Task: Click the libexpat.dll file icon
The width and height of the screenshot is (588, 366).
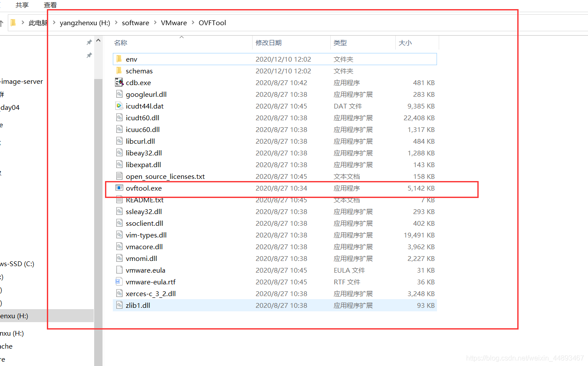Action: (119, 164)
